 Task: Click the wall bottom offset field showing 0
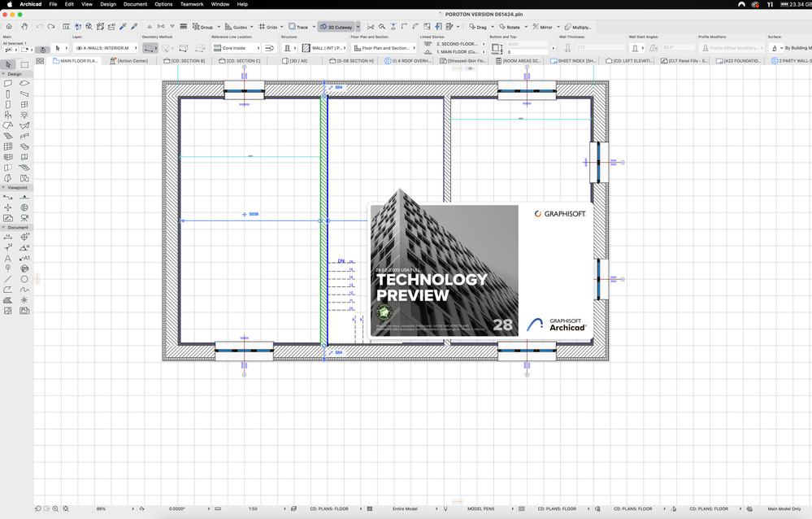click(x=527, y=52)
